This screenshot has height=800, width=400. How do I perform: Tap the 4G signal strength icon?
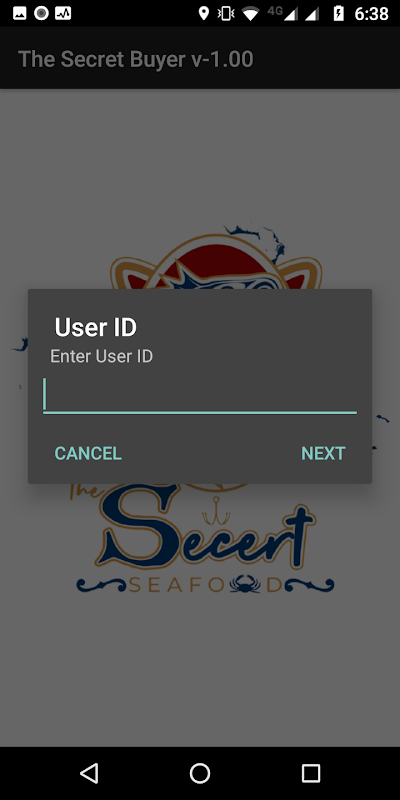tap(283, 14)
